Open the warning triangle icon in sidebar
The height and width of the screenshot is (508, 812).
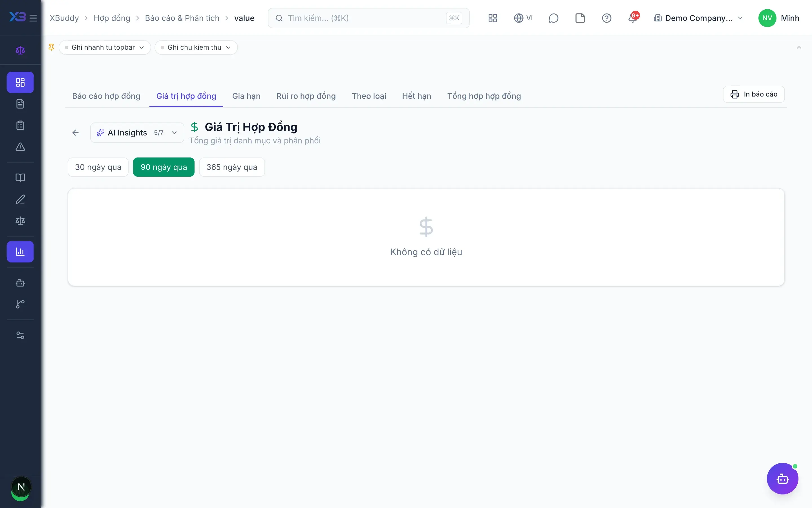[20, 147]
